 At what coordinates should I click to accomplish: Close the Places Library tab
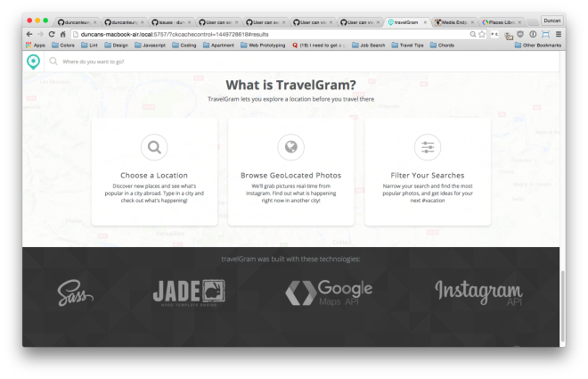pyautogui.click(x=519, y=22)
